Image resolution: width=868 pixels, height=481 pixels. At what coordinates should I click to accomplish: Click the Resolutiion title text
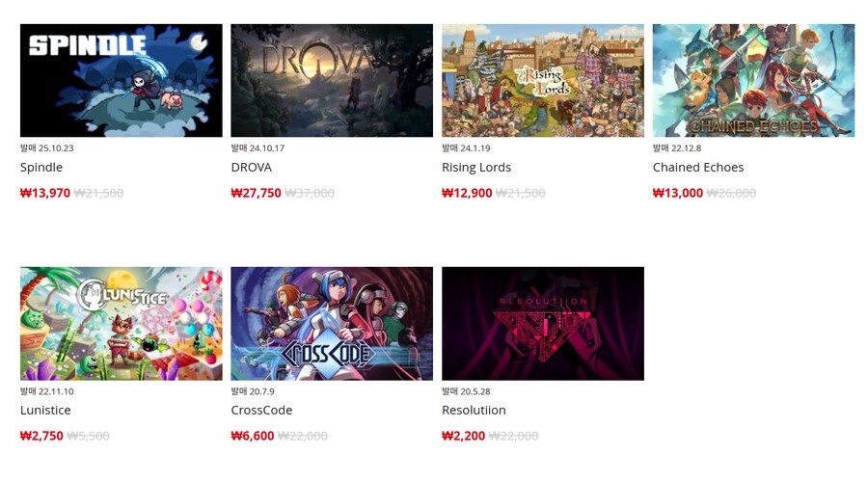(474, 410)
